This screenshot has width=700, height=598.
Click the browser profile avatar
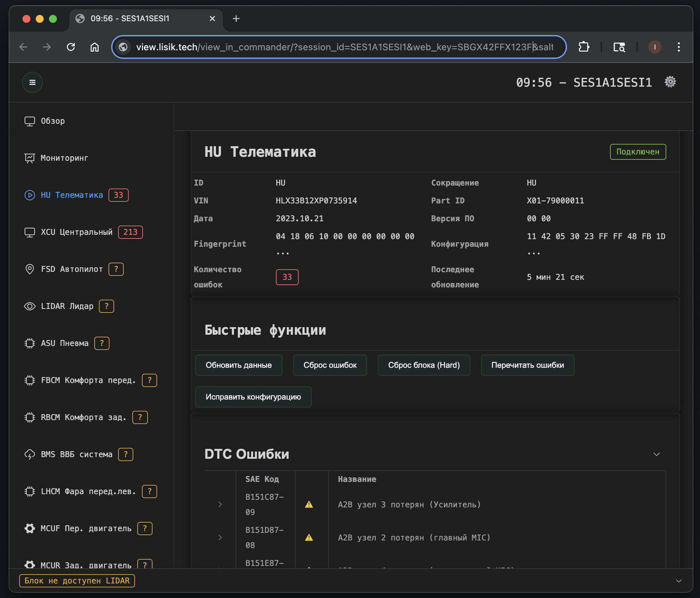[x=655, y=47]
